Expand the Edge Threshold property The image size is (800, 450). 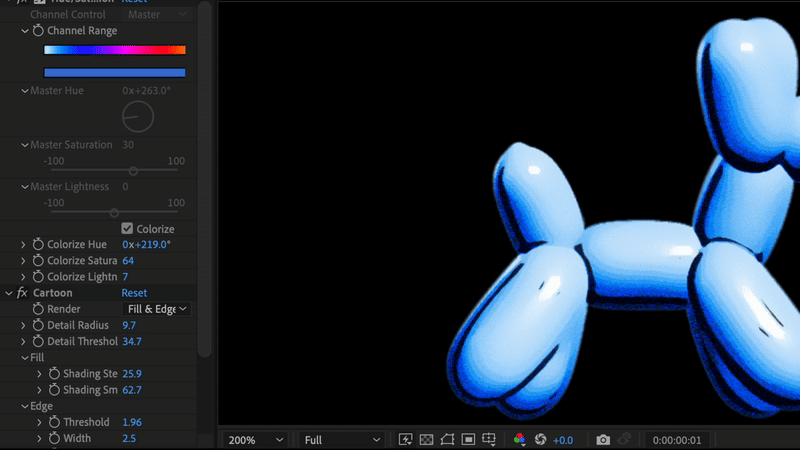39,422
